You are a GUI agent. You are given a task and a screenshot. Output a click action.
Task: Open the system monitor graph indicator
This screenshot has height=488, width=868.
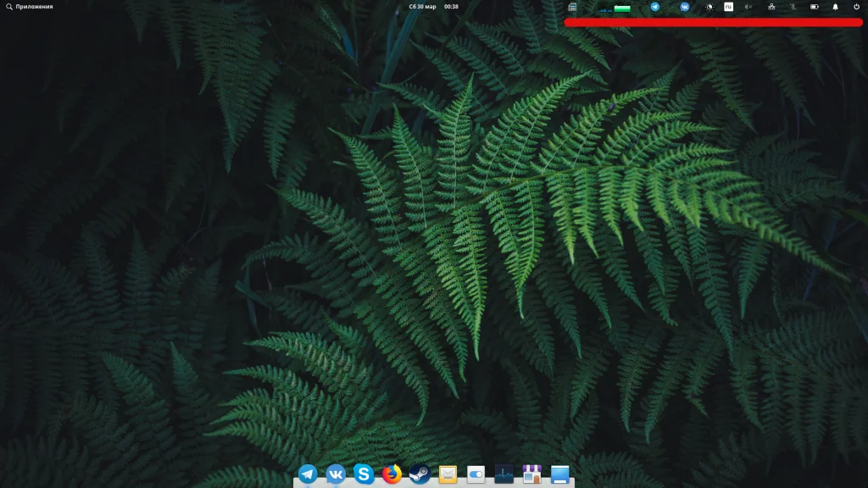click(x=614, y=7)
